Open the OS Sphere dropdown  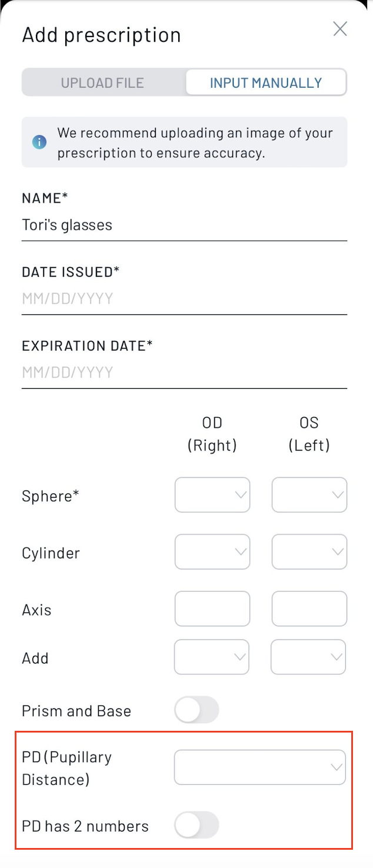tap(309, 495)
